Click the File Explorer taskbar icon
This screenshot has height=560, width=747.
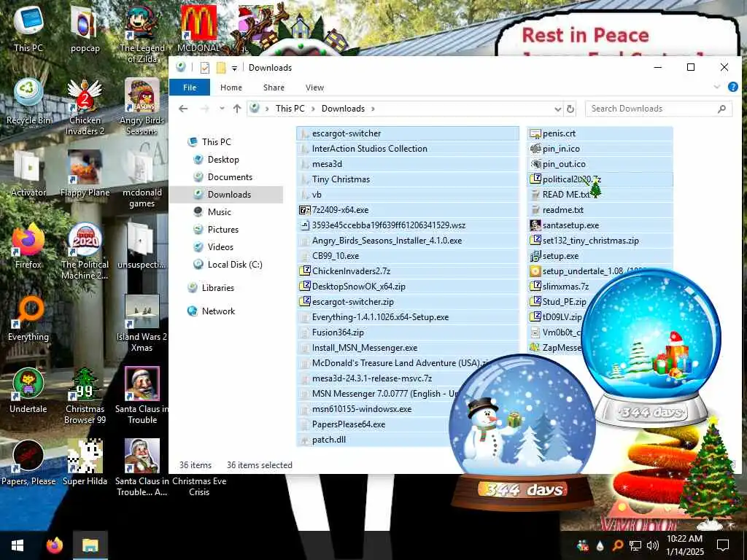[90, 545]
